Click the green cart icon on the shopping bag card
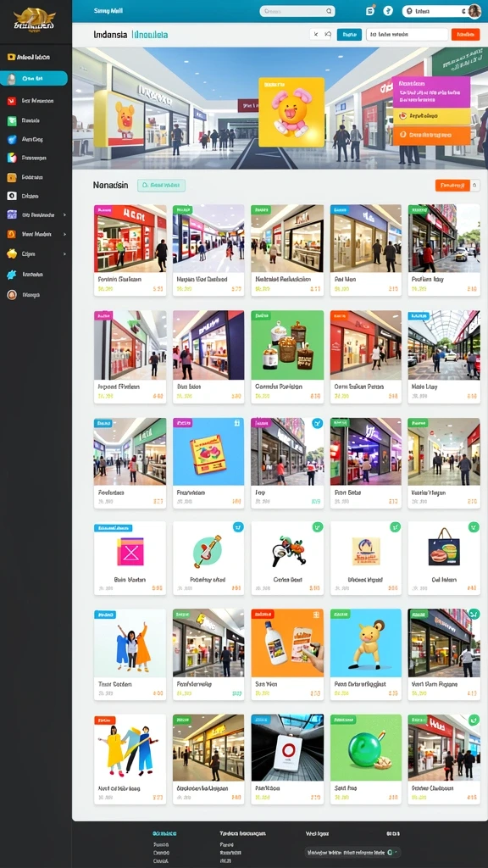 (474, 527)
